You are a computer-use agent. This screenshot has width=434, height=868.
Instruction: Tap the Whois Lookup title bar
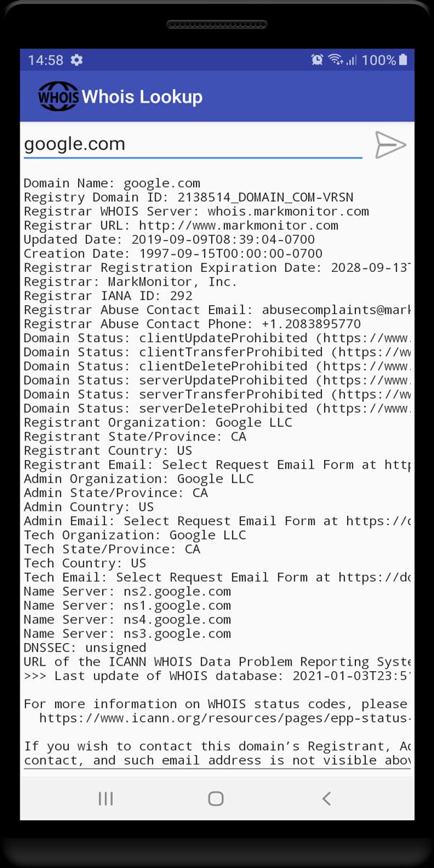pos(141,95)
